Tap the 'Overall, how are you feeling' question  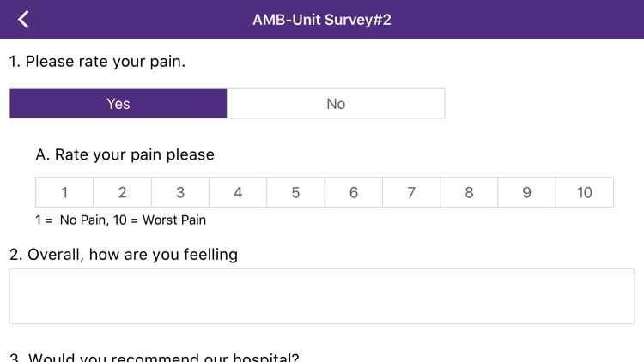(124, 255)
